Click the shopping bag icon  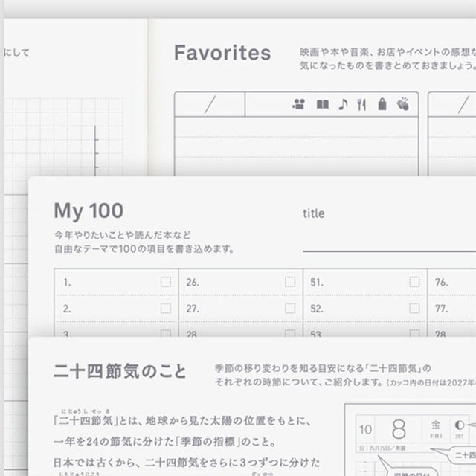coord(382,104)
